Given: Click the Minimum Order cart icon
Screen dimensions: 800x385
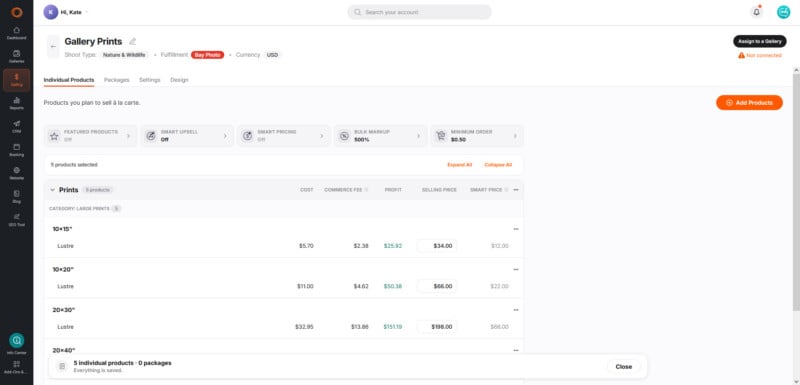Looking at the screenshot, I should pyautogui.click(x=441, y=136).
